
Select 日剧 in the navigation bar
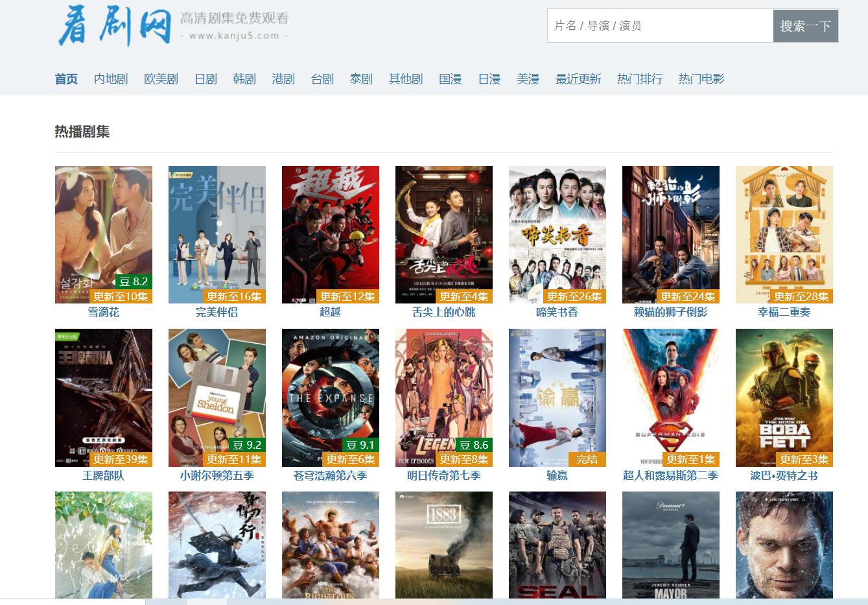205,79
